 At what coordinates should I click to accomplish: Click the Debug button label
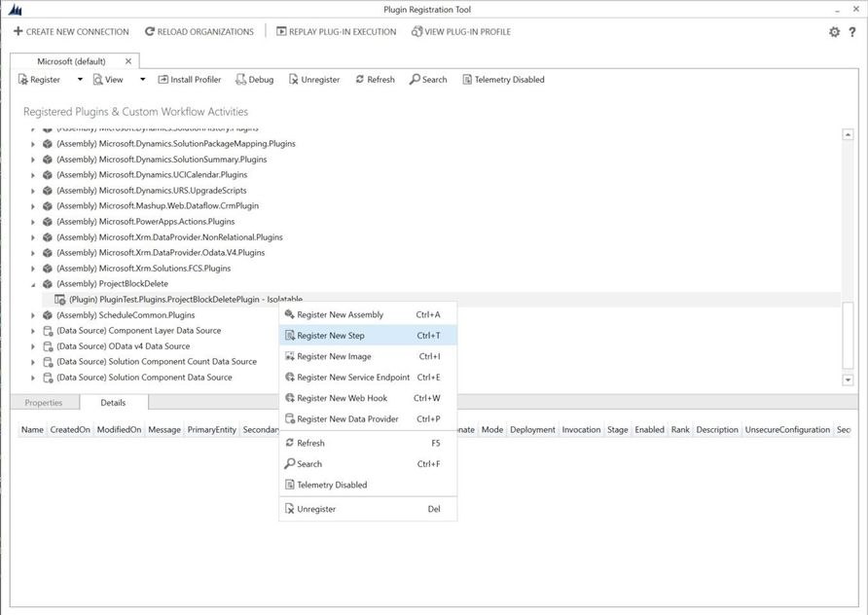coord(262,80)
